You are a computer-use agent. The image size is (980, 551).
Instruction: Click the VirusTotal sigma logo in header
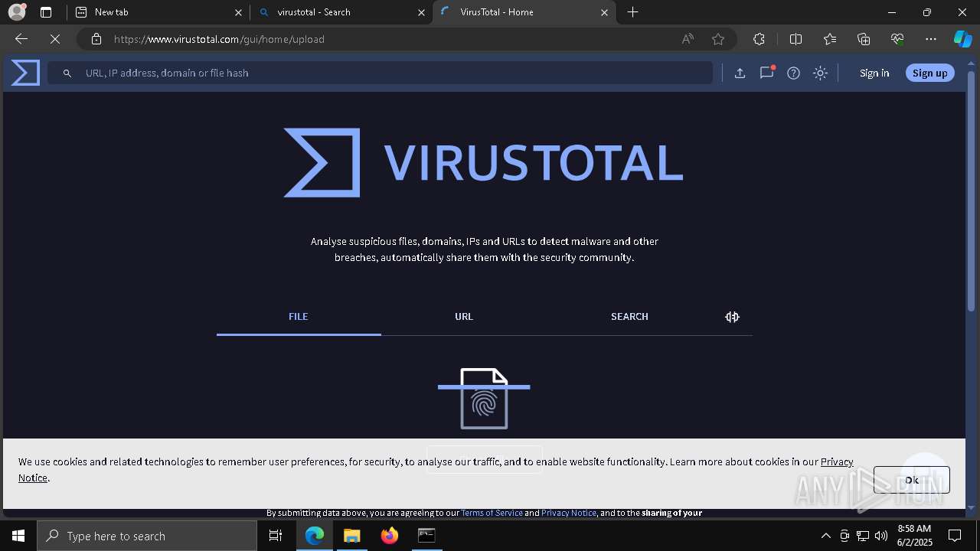[x=25, y=73]
